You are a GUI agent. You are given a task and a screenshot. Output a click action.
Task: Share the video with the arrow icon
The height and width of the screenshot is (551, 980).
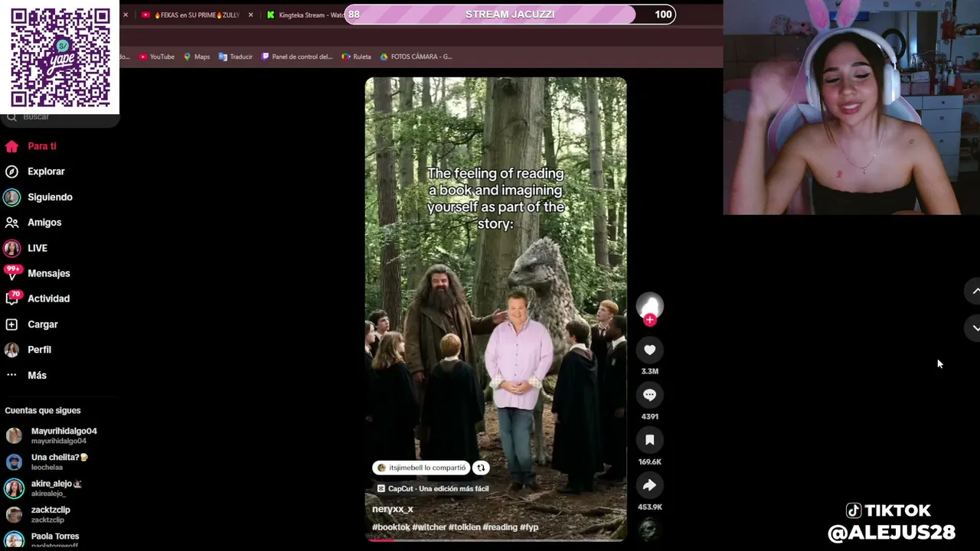point(649,485)
